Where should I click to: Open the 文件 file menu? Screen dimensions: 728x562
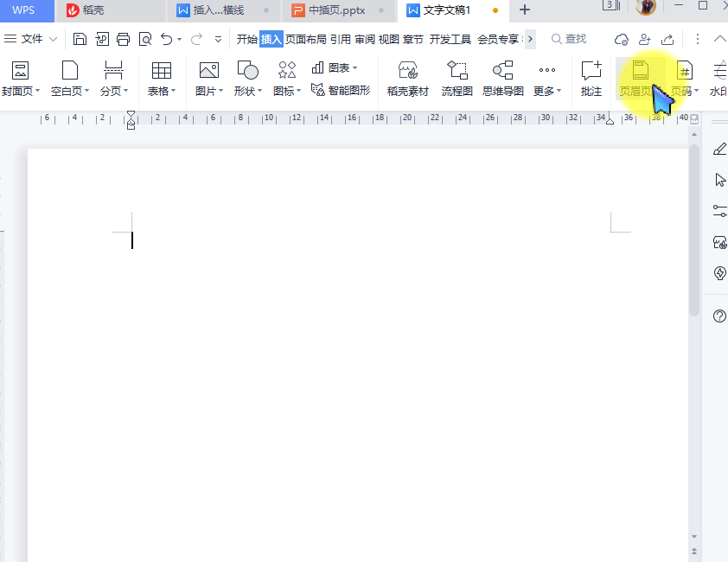[x=30, y=39]
